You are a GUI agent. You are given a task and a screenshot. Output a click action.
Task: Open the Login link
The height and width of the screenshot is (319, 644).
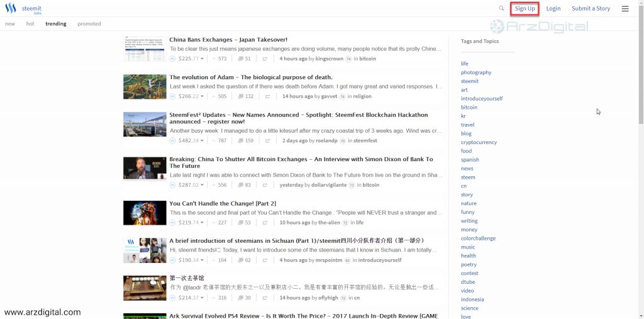pos(553,8)
